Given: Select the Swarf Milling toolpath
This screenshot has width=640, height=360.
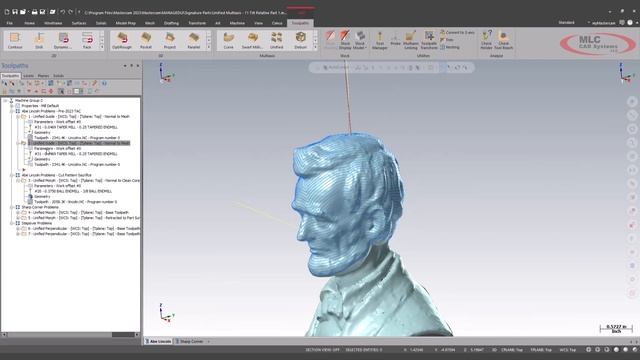Looking at the screenshot, I should (252, 40).
